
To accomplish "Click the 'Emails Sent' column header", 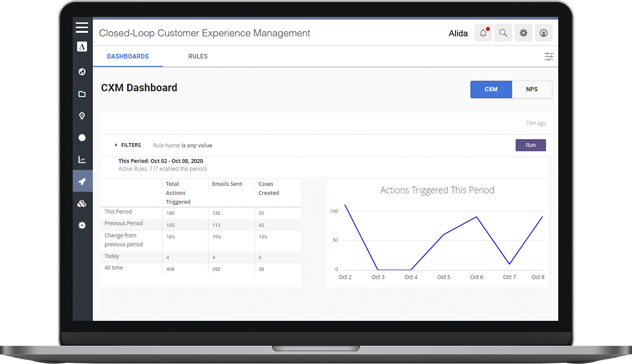I will [x=227, y=184].
